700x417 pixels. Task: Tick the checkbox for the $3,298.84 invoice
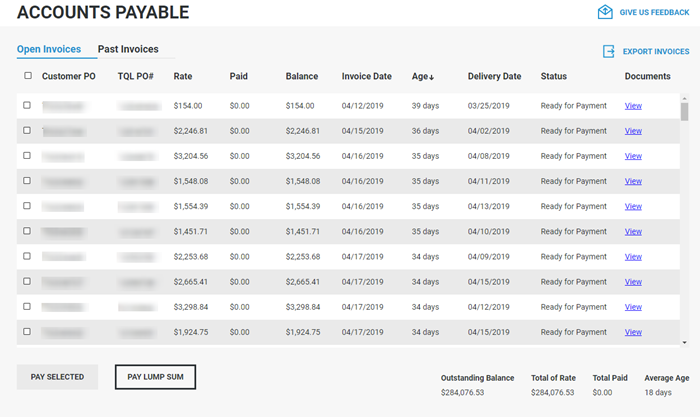28,306
